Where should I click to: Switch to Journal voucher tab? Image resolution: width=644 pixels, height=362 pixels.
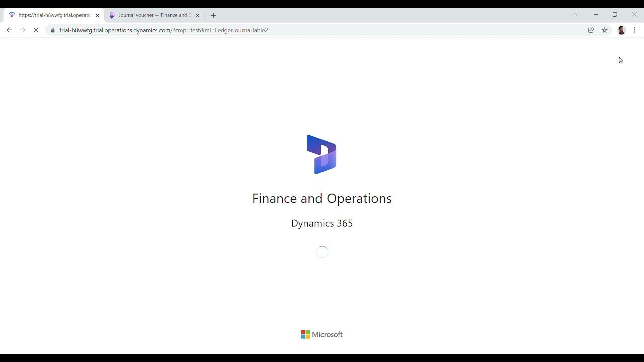click(x=154, y=15)
